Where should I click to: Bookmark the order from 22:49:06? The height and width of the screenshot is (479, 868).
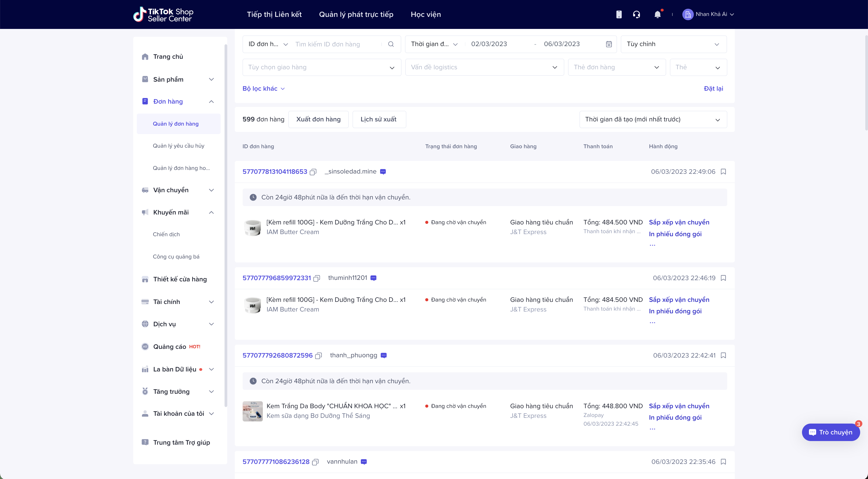723,172
